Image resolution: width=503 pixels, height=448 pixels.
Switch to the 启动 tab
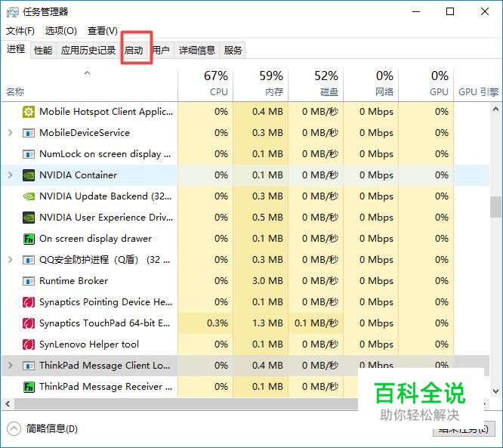134,51
